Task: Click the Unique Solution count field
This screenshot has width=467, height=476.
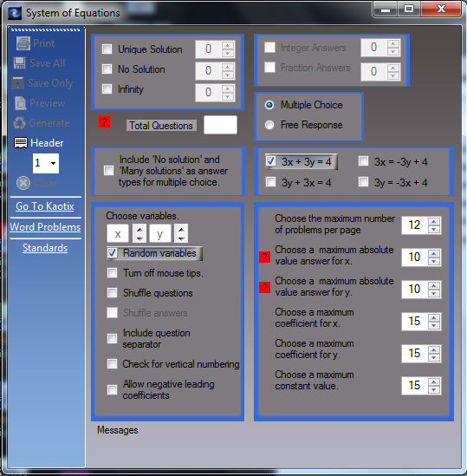Action: (x=209, y=49)
